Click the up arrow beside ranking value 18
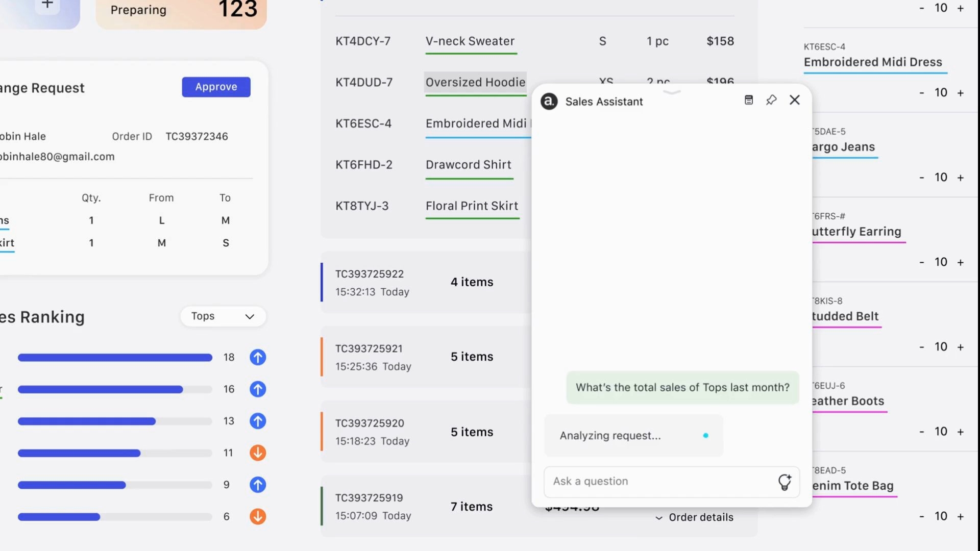Viewport: 980px width, 551px height. click(x=258, y=357)
